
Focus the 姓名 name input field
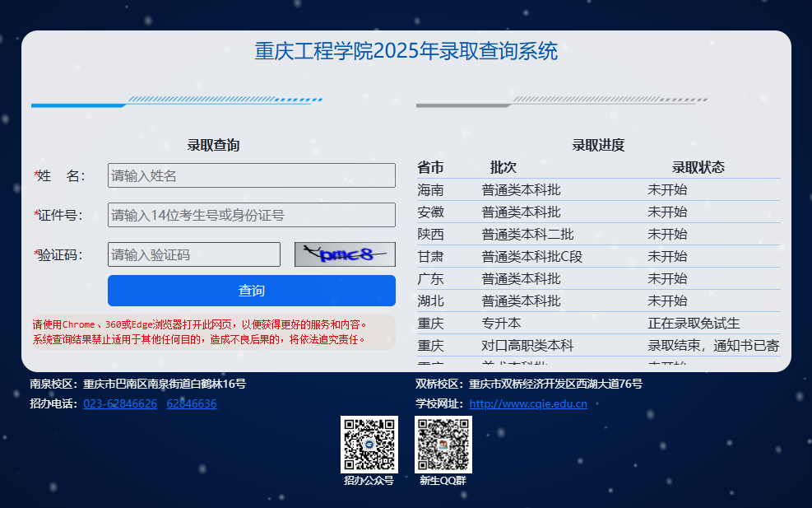(x=251, y=175)
